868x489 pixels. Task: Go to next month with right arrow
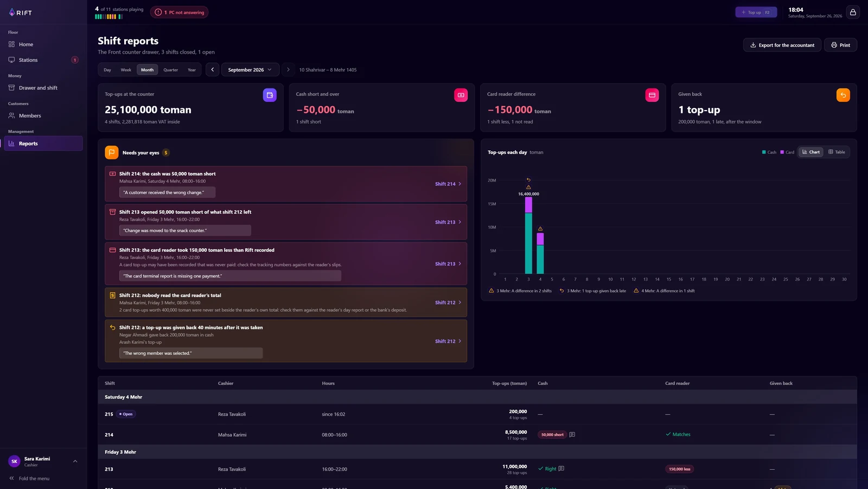pyautogui.click(x=288, y=69)
